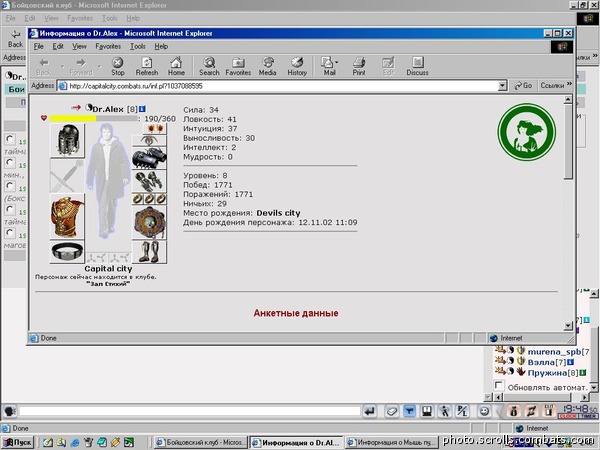Screen dimensions: 600x450
Task: Click the scroll down arrow of info page
Action: point(568,326)
